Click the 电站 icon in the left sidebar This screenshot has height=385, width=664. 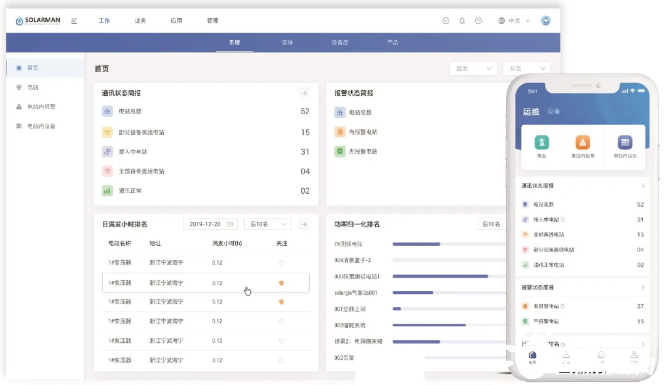19,87
